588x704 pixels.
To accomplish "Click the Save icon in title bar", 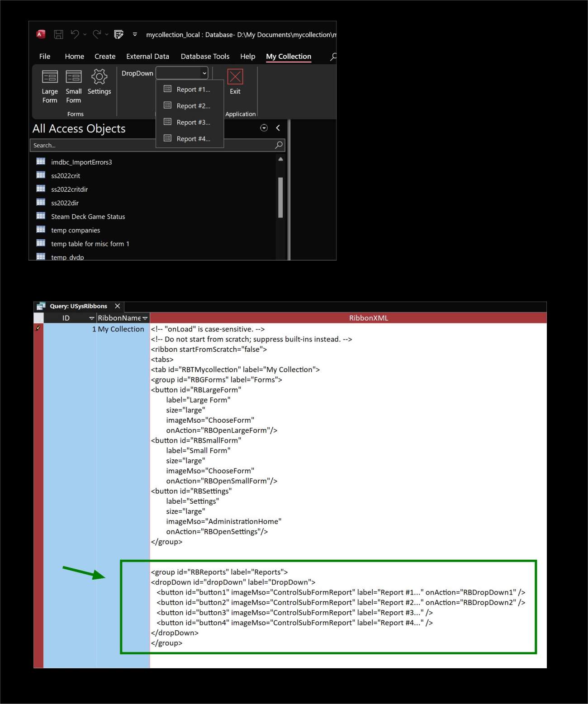I will [x=58, y=34].
